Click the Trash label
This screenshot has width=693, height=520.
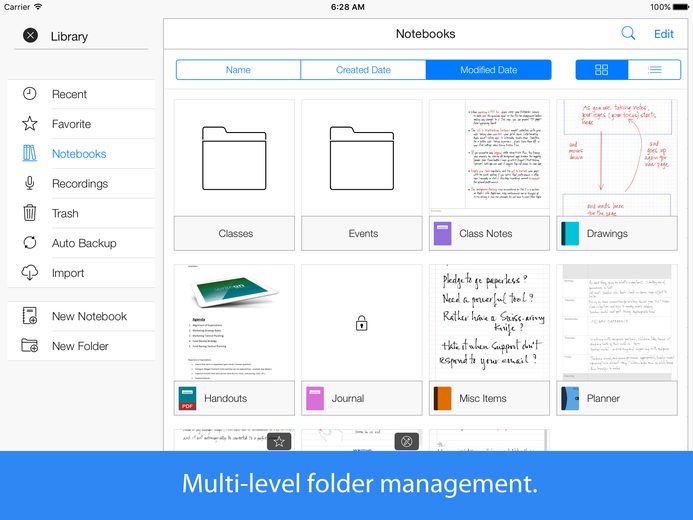pyautogui.click(x=65, y=213)
